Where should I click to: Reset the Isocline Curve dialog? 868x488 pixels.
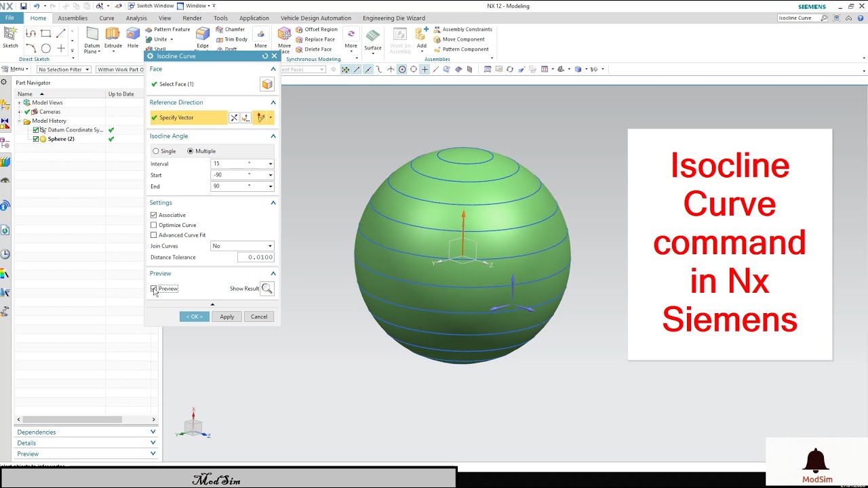pyautogui.click(x=265, y=56)
